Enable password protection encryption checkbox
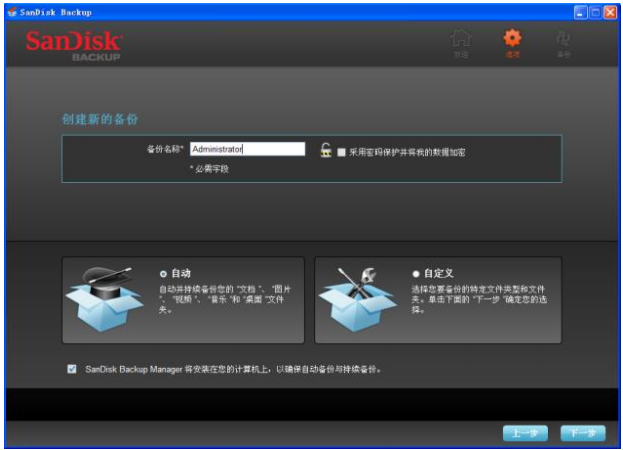The width and height of the screenshot is (623, 450). coord(341,152)
